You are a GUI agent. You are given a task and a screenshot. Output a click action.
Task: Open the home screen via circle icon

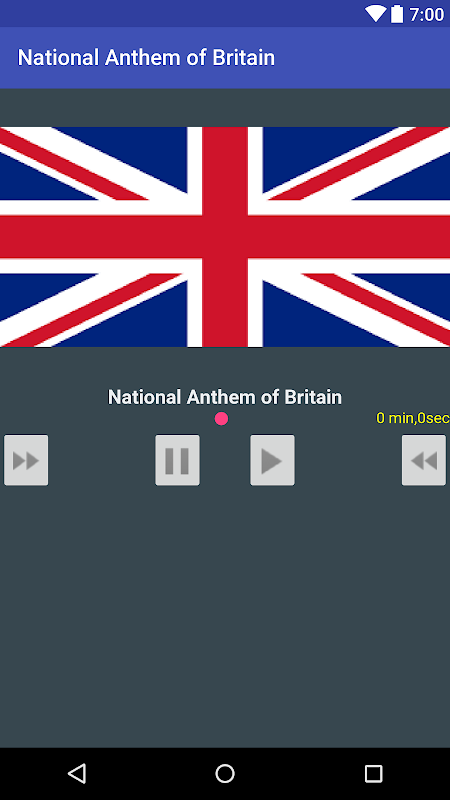point(225,773)
